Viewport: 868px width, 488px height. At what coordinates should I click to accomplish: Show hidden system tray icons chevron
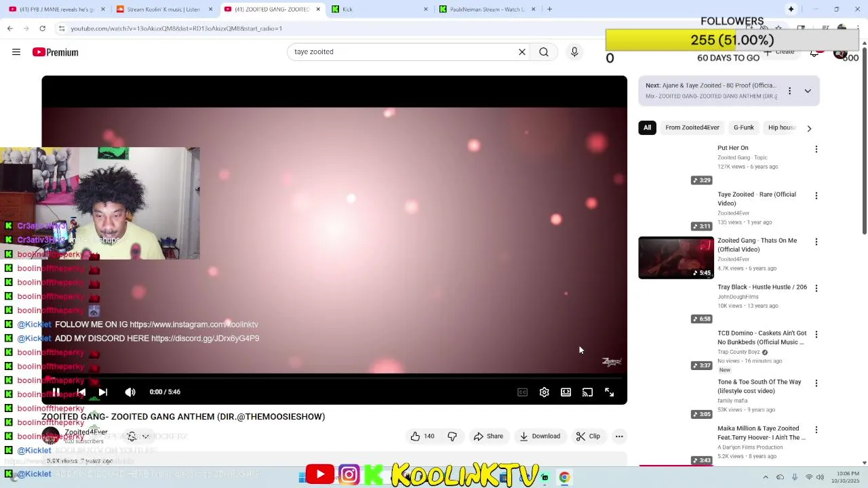[766, 477]
